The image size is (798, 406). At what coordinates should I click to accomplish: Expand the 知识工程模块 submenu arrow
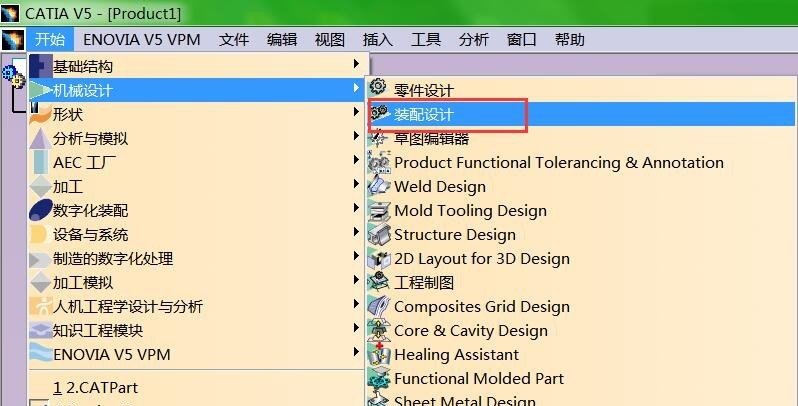[356, 328]
